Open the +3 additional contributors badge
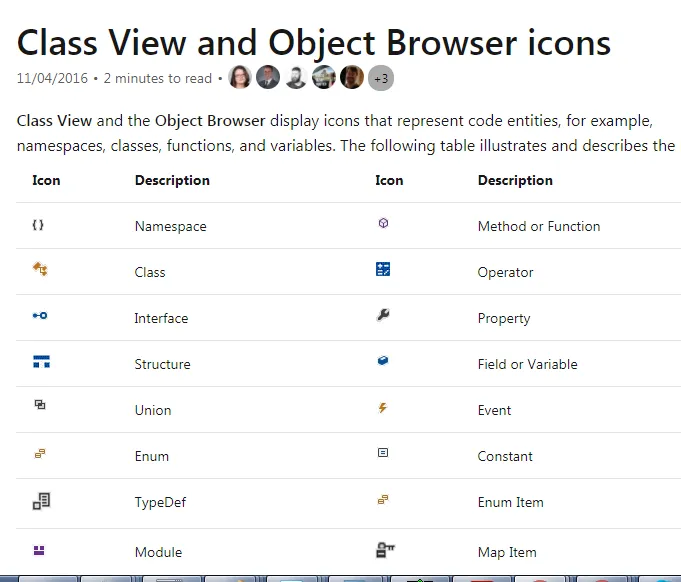Image resolution: width=681 pixels, height=582 pixels. 381,78
